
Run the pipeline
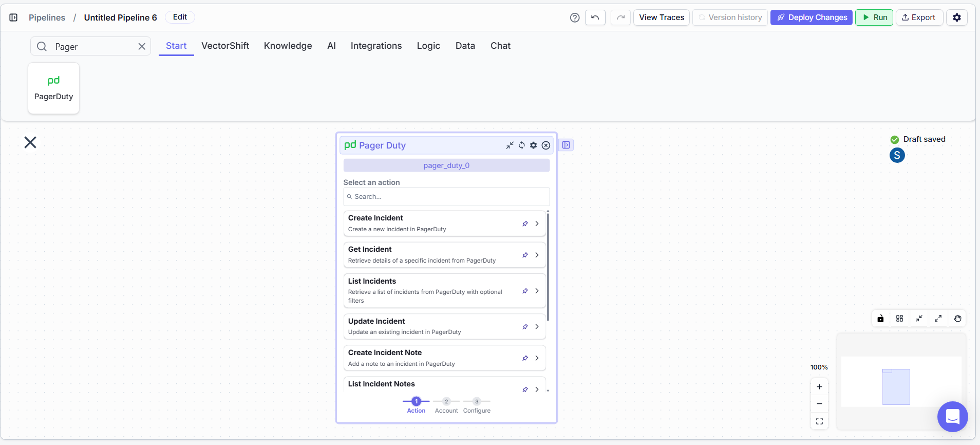874,17
